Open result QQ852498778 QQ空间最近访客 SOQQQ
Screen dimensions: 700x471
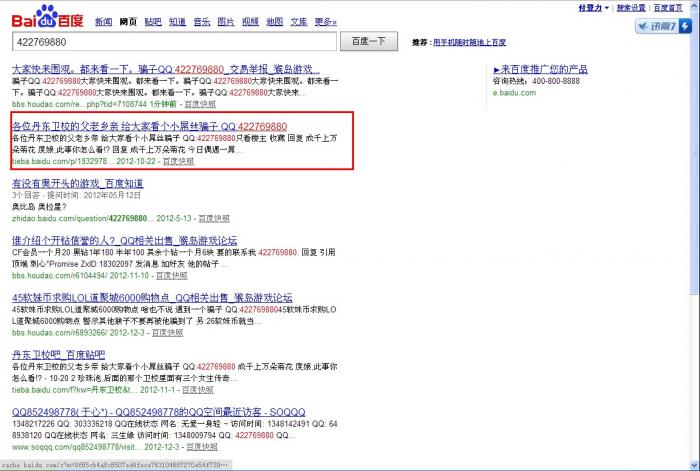coord(158,412)
